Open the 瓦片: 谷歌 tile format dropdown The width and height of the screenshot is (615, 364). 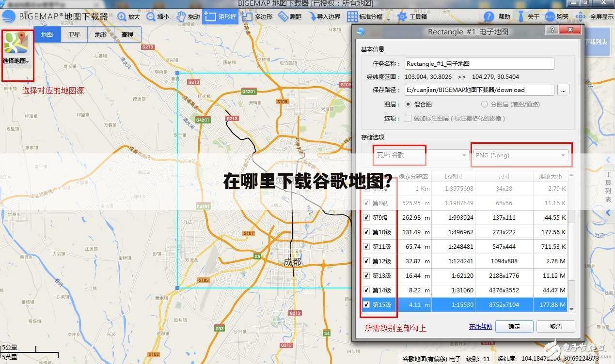click(421, 155)
